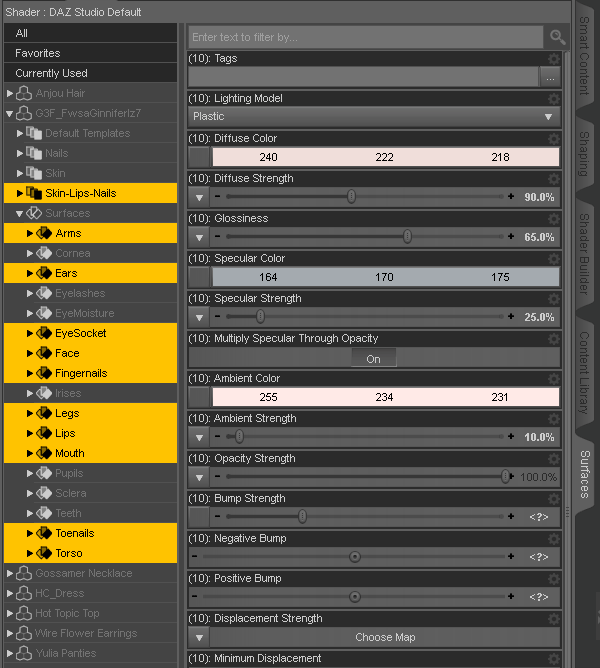Click the Arms surface icon
The height and width of the screenshot is (668, 600).
tap(44, 233)
